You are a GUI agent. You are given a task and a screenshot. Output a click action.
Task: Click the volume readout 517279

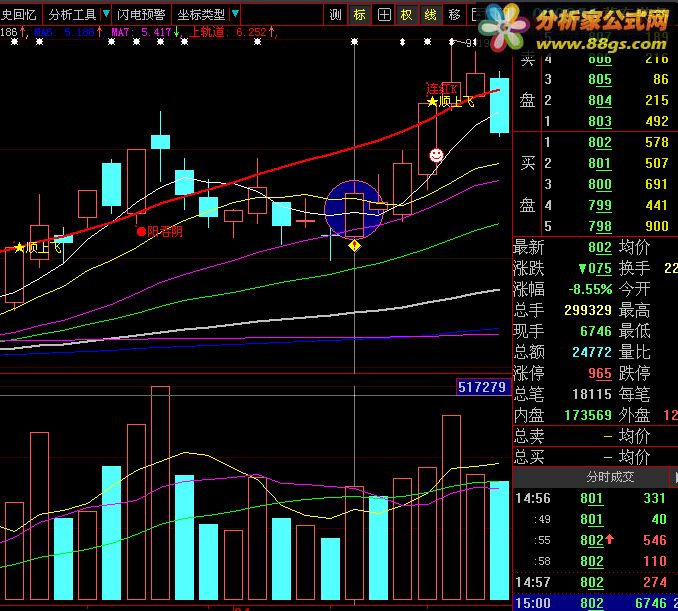[482, 387]
